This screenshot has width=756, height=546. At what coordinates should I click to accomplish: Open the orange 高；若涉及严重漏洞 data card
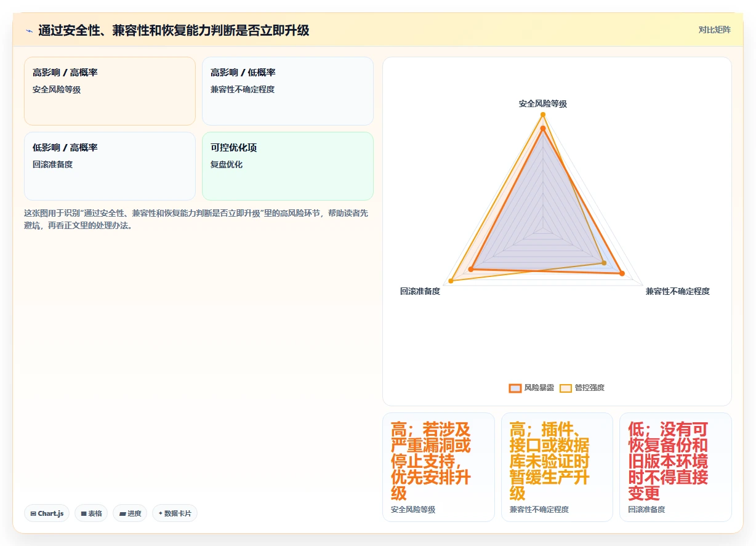point(438,467)
